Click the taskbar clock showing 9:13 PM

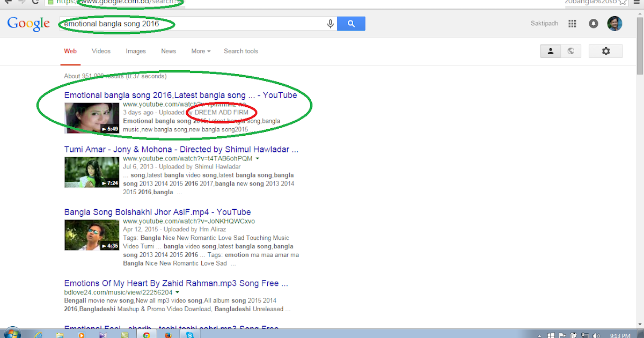click(620, 335)
